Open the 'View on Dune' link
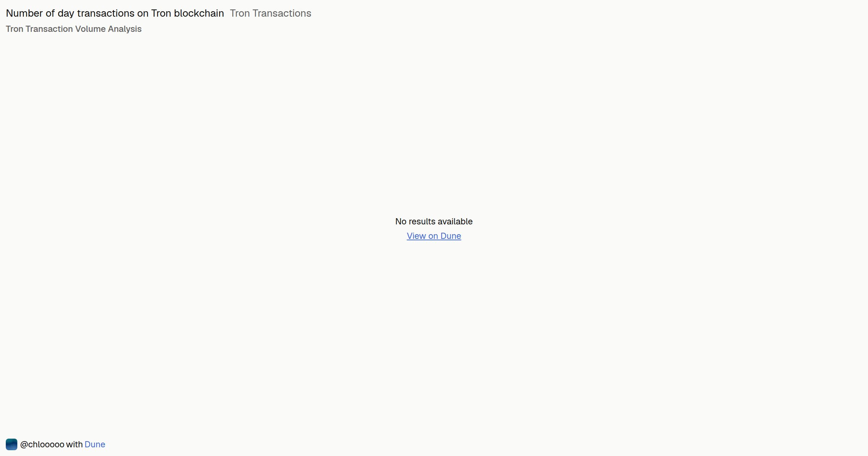The height and width of the screenshot is (456, 868). [x=434, y=236]
